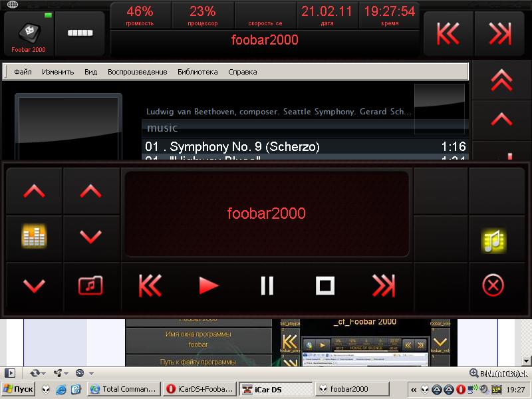Switch to Total Commander in the taskbar
Screen dimensions: 532x399
124,389
